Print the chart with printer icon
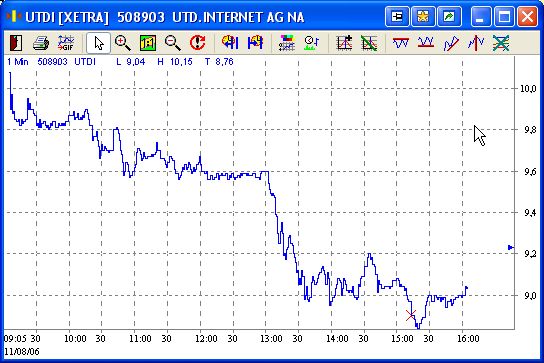This screenshot has height=363, width=544. pos(41,43)
